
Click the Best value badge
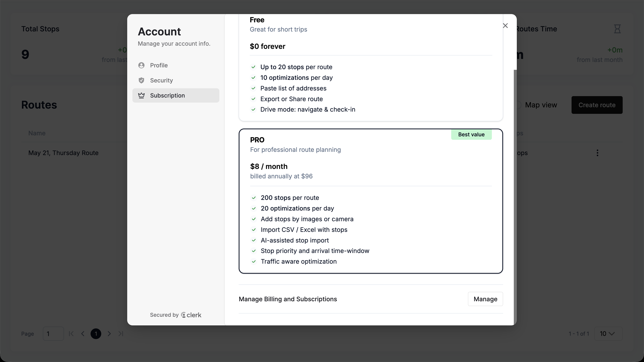pos(471,135)
